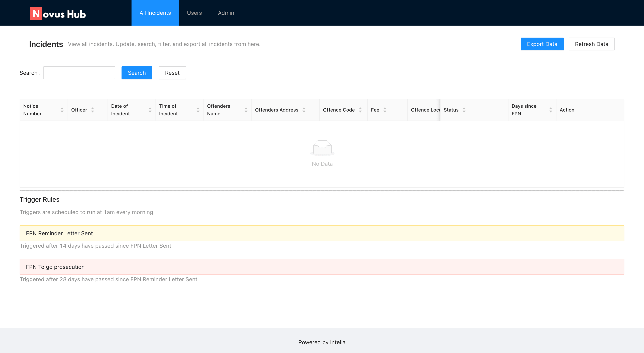Sort by Notice Number column arrows

coord(62,110)
